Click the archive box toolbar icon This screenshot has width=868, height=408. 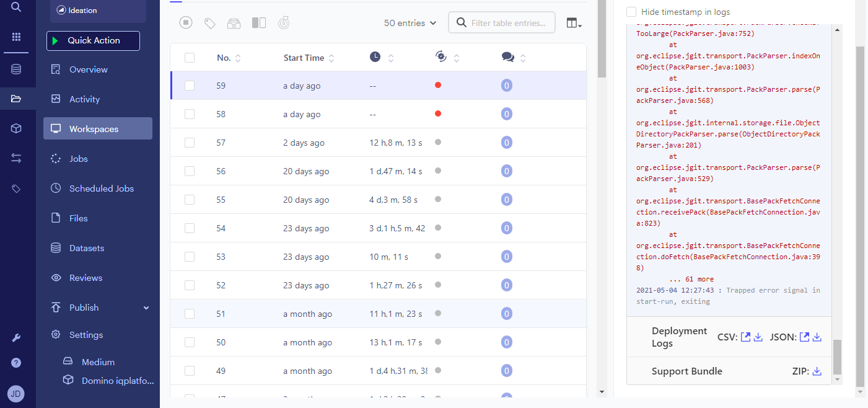[x=234, y=23]
